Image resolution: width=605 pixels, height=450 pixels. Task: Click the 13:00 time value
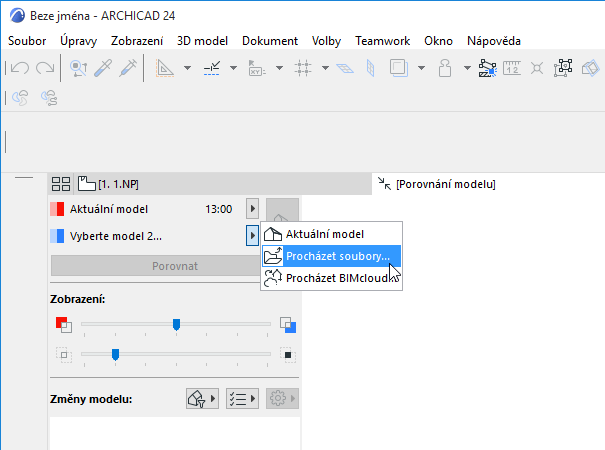click(218, 209)
